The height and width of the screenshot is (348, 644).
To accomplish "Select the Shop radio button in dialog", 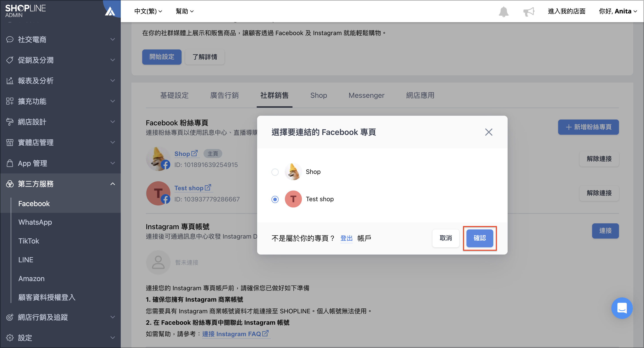I will 275,172.
